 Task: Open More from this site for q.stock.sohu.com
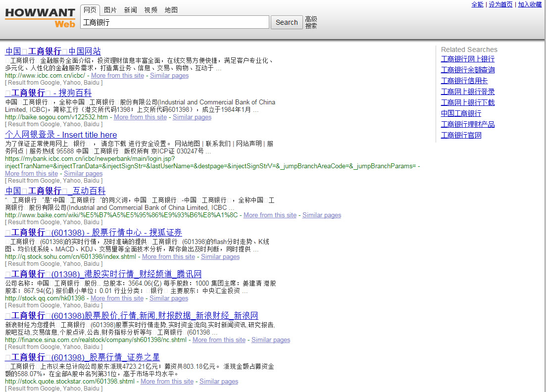point(168,256)
